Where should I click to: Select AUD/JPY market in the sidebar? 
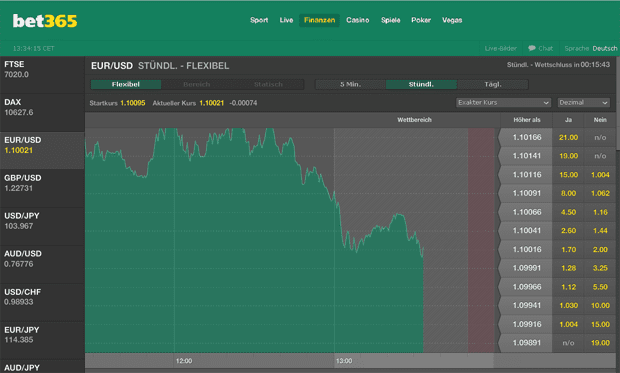point(42,367)
